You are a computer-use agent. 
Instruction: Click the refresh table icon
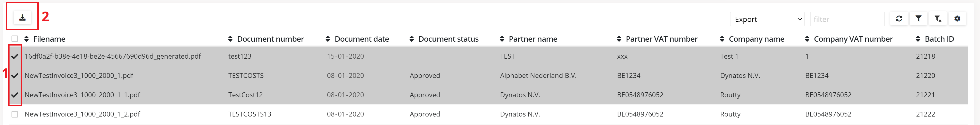point(899,19)
